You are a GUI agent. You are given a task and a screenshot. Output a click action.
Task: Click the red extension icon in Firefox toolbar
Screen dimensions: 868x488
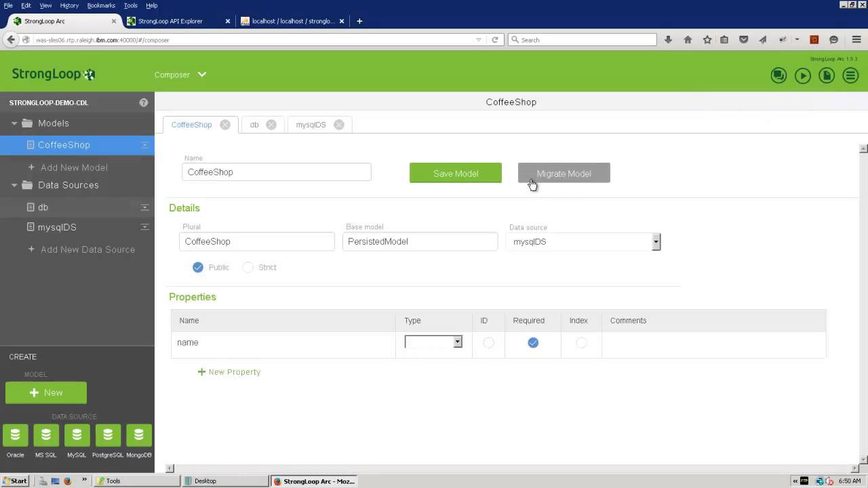coord(814,40)
